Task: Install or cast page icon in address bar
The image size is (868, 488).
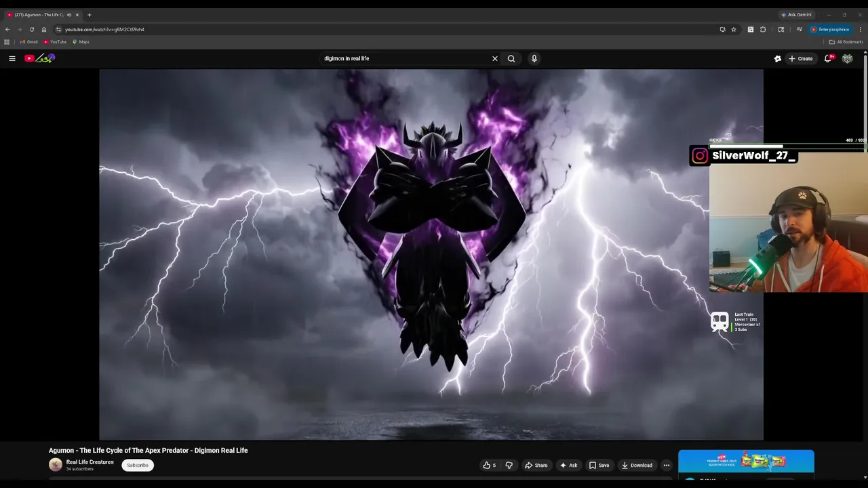Action: [722, 29]
